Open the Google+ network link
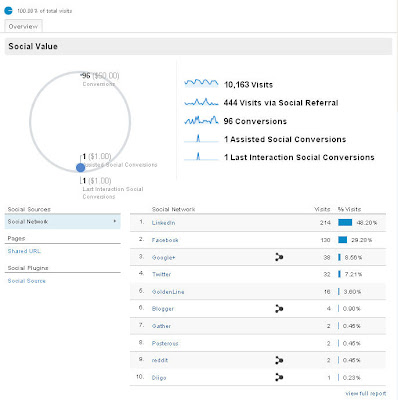398x400 pixels. click(x=163, y=257)
